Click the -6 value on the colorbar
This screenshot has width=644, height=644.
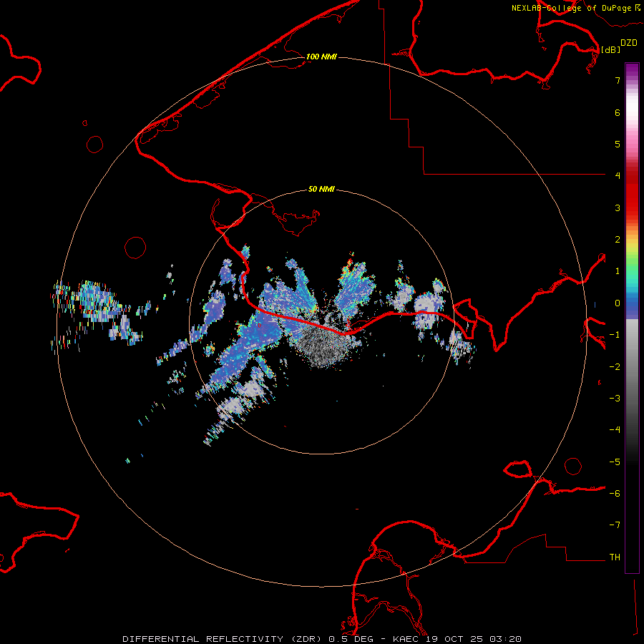pyautogui.click(x=615, y=494)
